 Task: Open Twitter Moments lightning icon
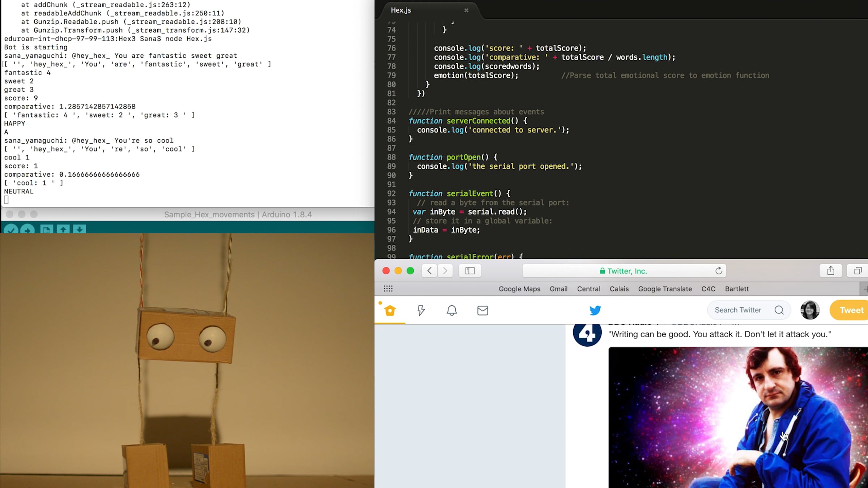[421, 311]
